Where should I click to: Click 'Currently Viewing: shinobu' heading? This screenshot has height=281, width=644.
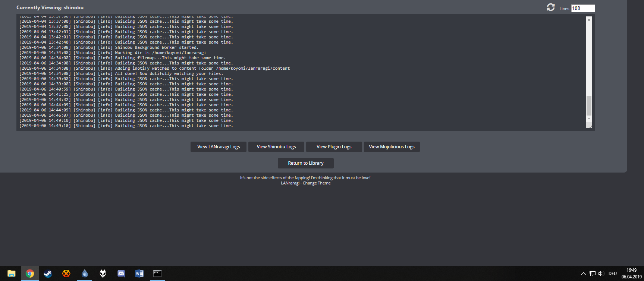click(50, 7)
